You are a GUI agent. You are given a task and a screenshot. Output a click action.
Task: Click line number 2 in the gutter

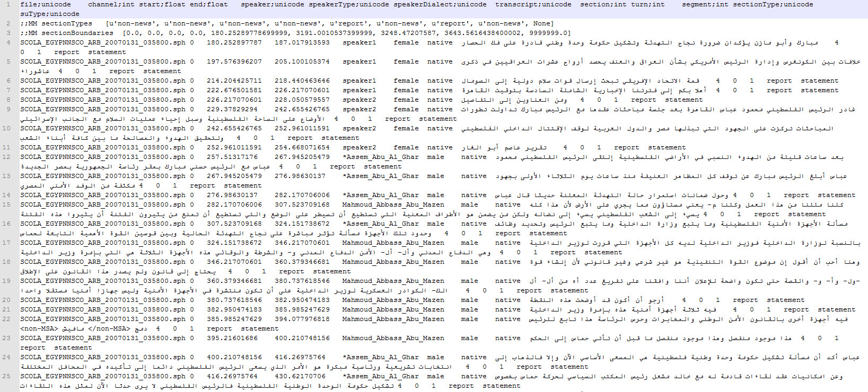(x=8, y=23)
